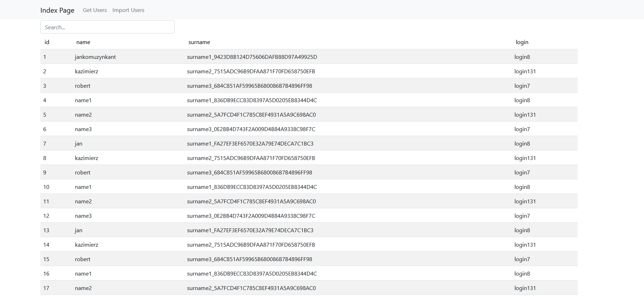Click login7 in row id 9
The image size is (644, 296).
click(x=522, y=173)
